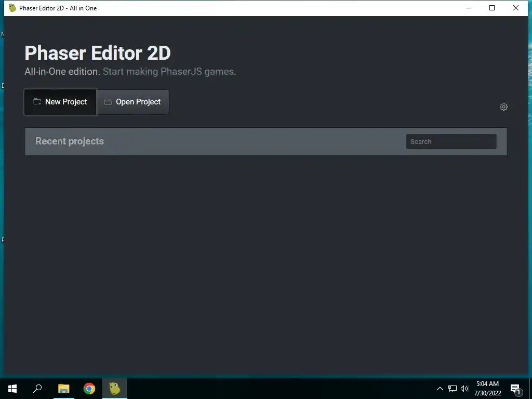This screenshot has height=399, width=532.
Task: Open an existing project via Open Project
Action: tap(132, 102)
